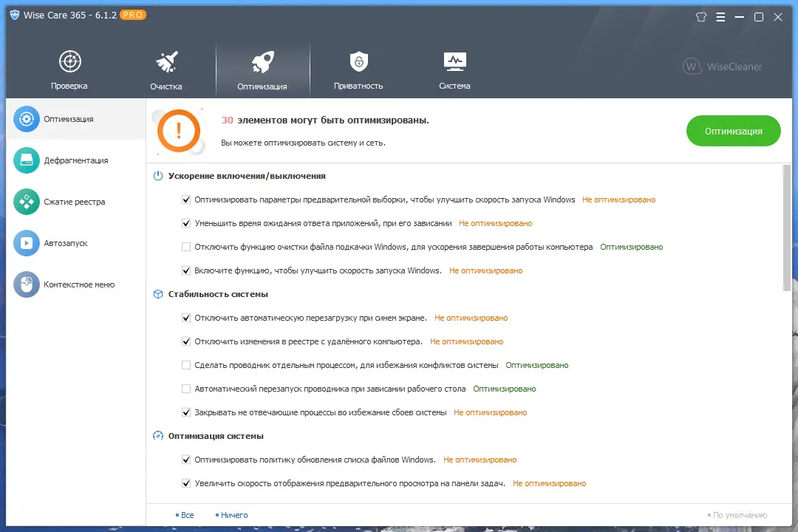
Task: Switch to the Система tab label
Action: (x=454, y=86)
